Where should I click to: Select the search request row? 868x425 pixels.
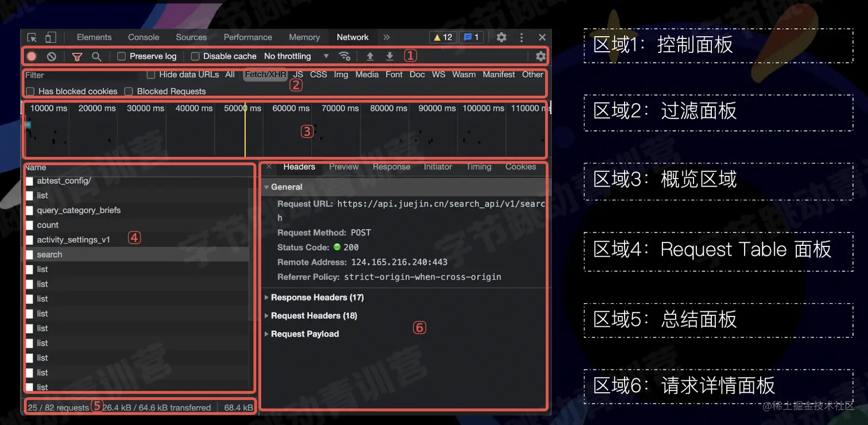[137, 255]
